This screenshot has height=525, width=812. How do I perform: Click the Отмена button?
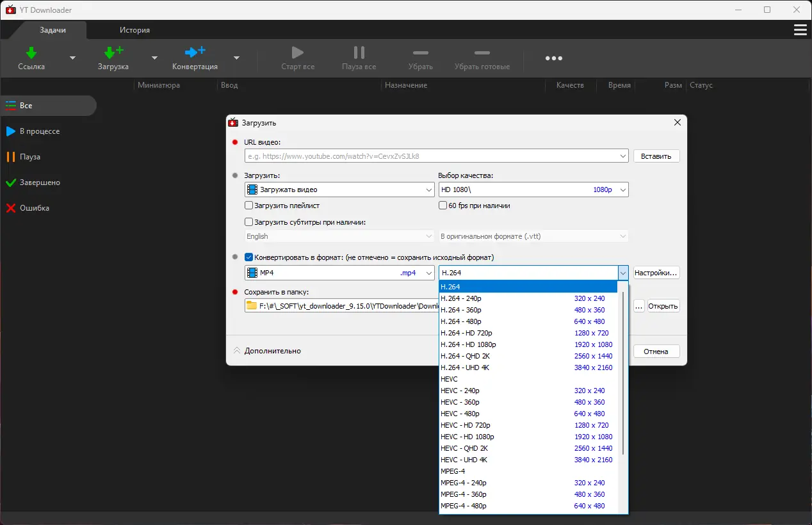point(656,351)
